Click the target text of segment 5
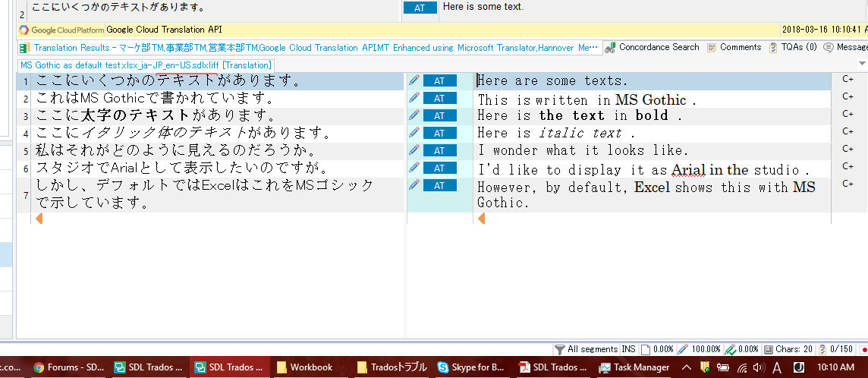The width and height of the screenshot is (868, 378). pos(583,150)
